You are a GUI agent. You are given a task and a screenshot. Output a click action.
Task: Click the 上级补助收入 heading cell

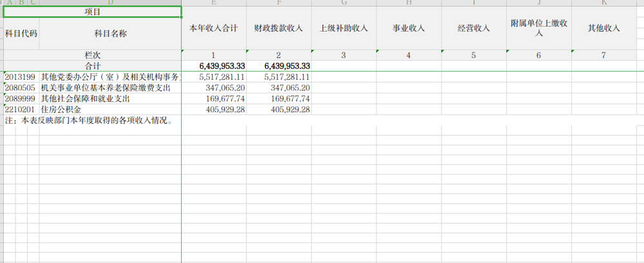click(344, 28)
